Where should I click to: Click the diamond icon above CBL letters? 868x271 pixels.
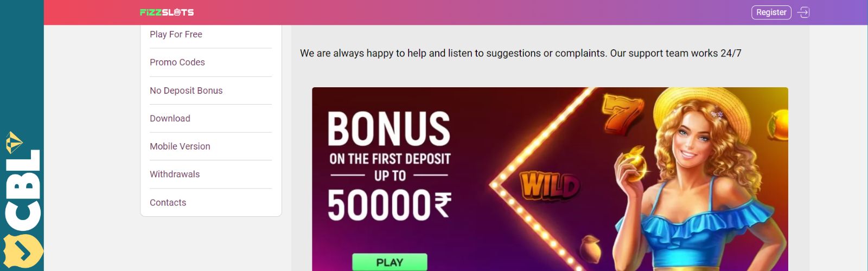pos(14,143)
